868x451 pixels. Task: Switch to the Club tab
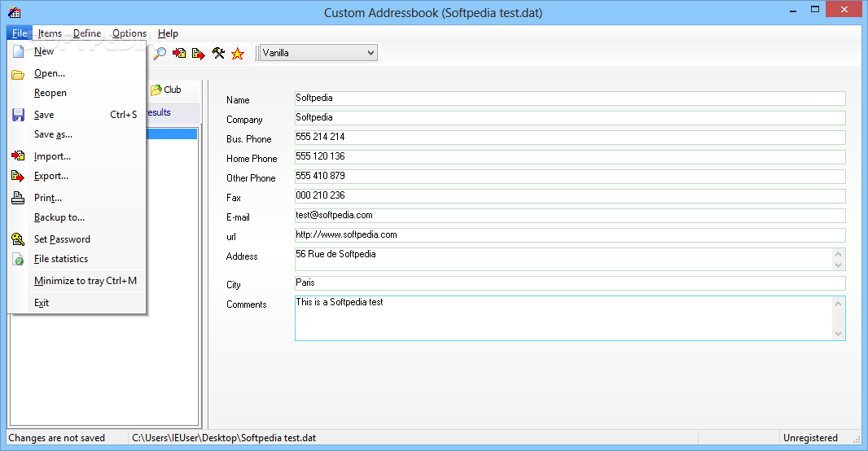[x=167, y=90]
